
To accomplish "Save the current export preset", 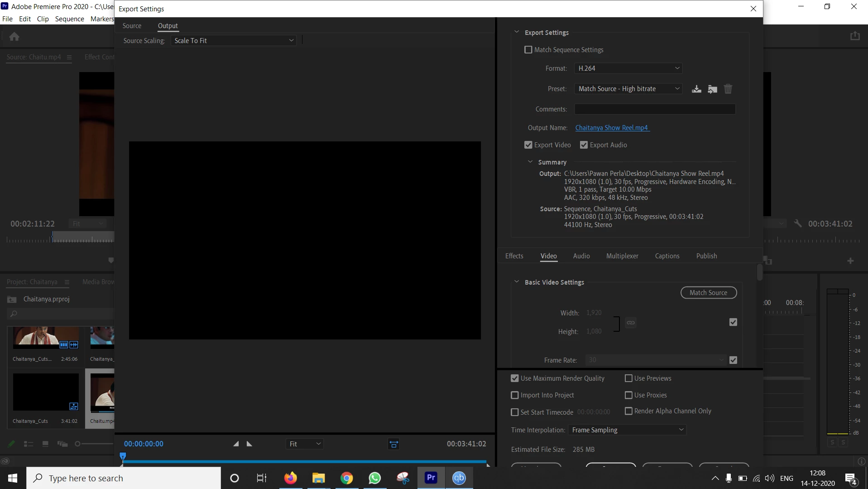I will click(696, 89).
